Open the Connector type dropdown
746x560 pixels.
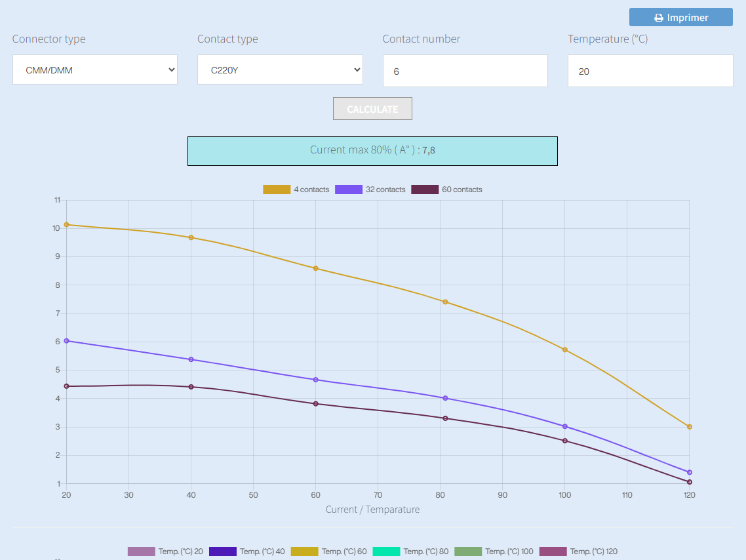[x=95, y=70]
